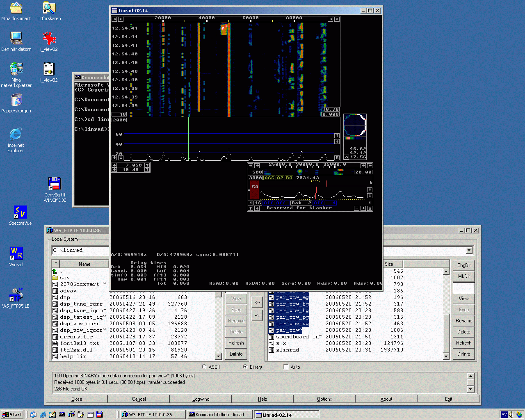Click the 'o' button after the plus button
The image size is (525, 420).
coord(370,208)
